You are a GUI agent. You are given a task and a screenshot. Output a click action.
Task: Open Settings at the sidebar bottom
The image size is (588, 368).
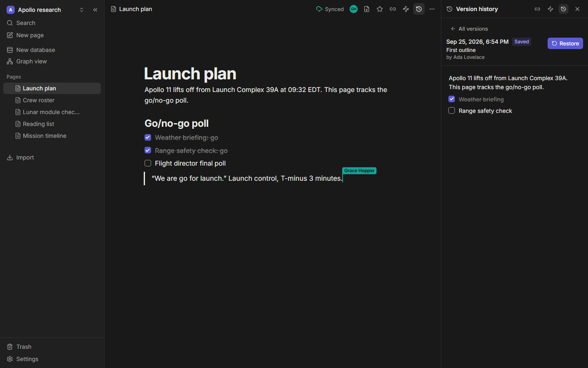click(x=52, y=359)
